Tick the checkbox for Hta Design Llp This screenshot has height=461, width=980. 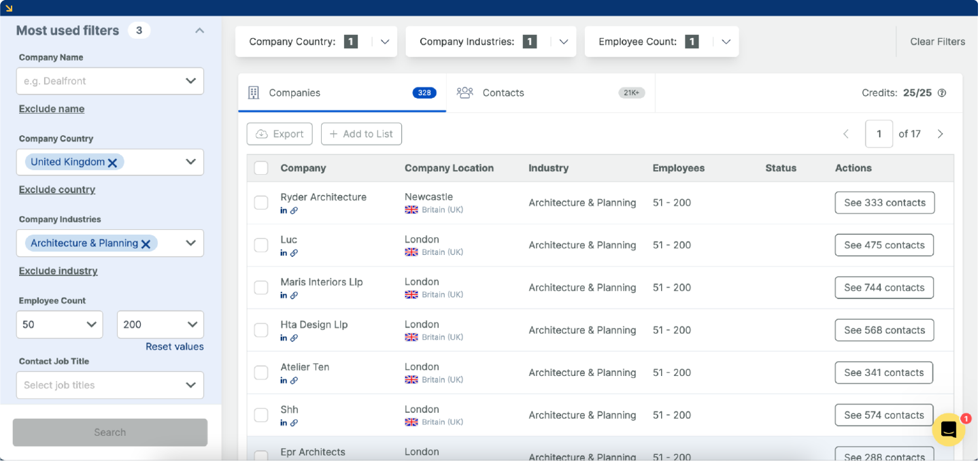(261, 330)
